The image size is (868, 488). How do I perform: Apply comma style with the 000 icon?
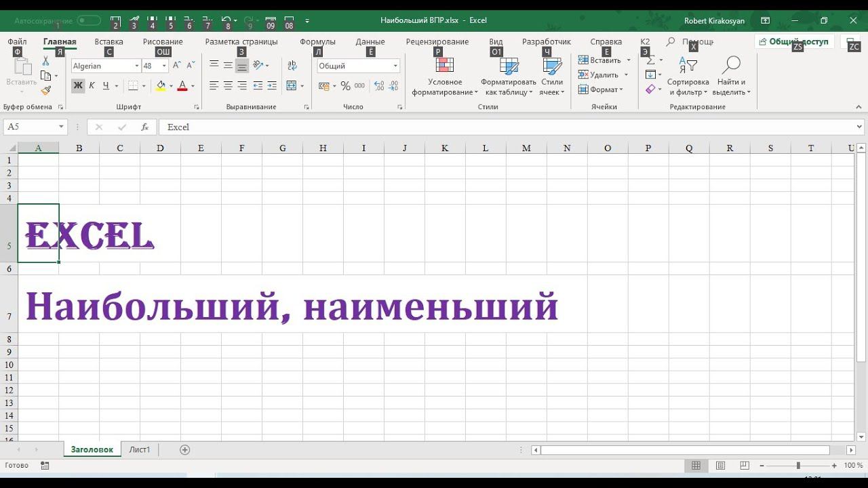click(x=359, y=86)
